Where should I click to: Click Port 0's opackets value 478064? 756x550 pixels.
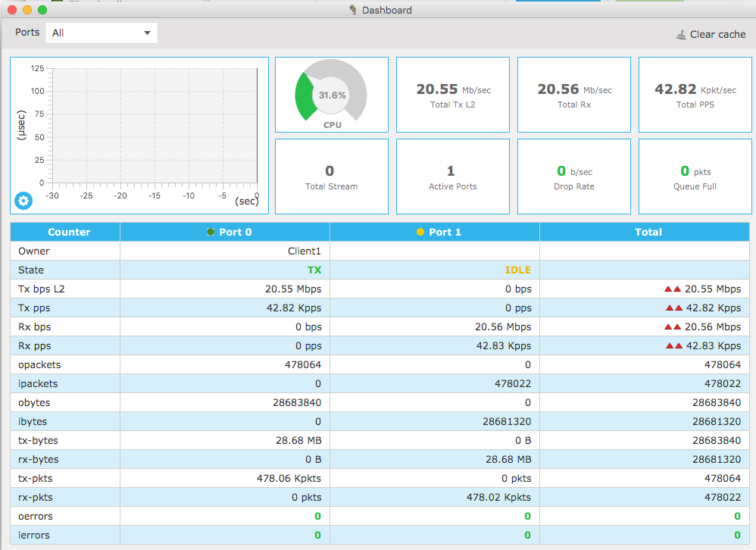click(303, 365)
